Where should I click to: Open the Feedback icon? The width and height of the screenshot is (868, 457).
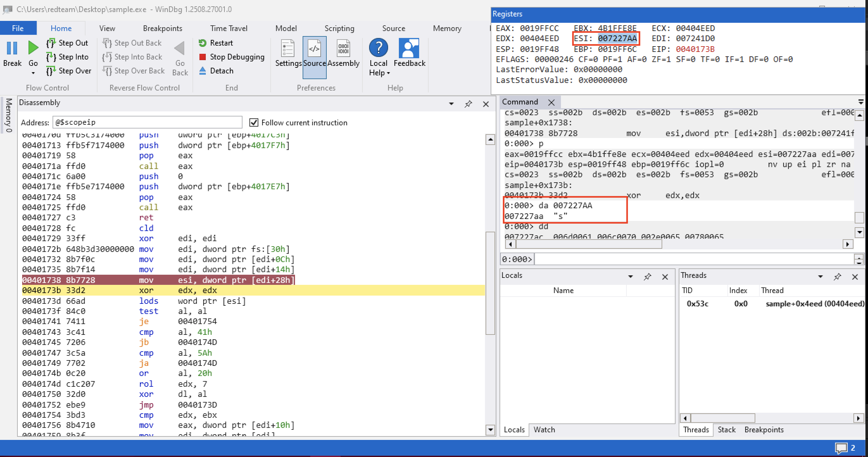coord(409,48)
